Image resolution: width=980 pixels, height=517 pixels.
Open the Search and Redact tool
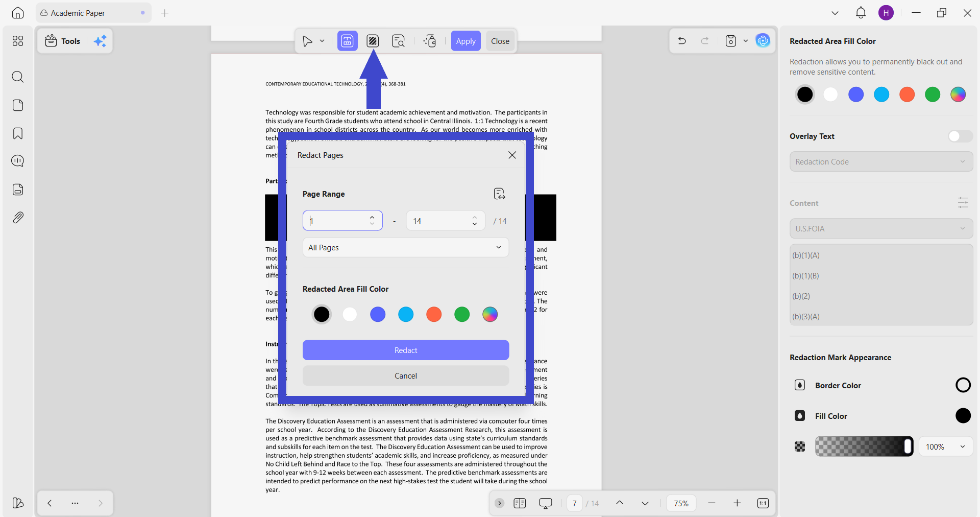(398, 41)
